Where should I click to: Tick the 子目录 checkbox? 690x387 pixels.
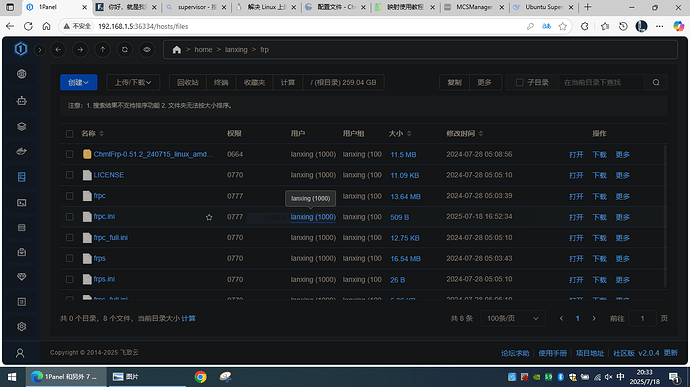(519, 82)
